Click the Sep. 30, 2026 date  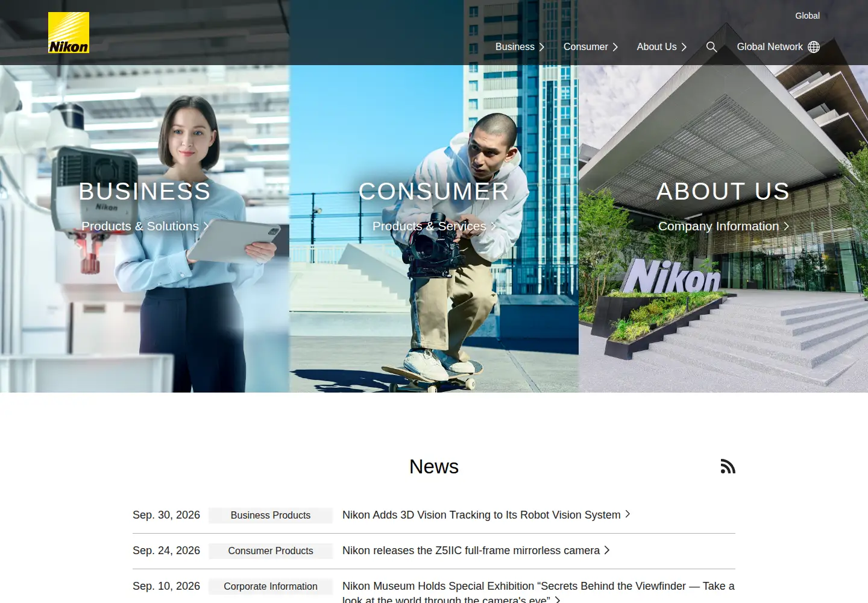point(166,515)
